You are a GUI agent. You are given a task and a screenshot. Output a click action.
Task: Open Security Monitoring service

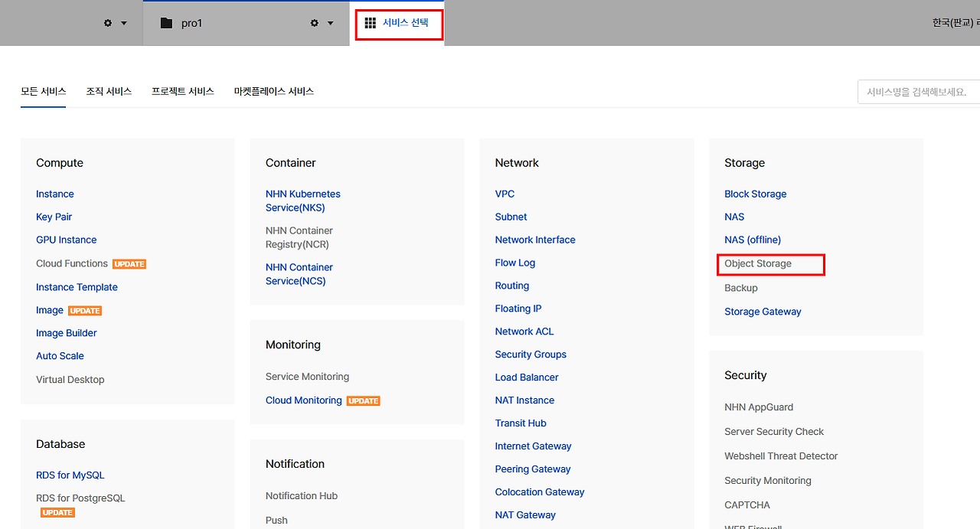[x=768, y=481]
